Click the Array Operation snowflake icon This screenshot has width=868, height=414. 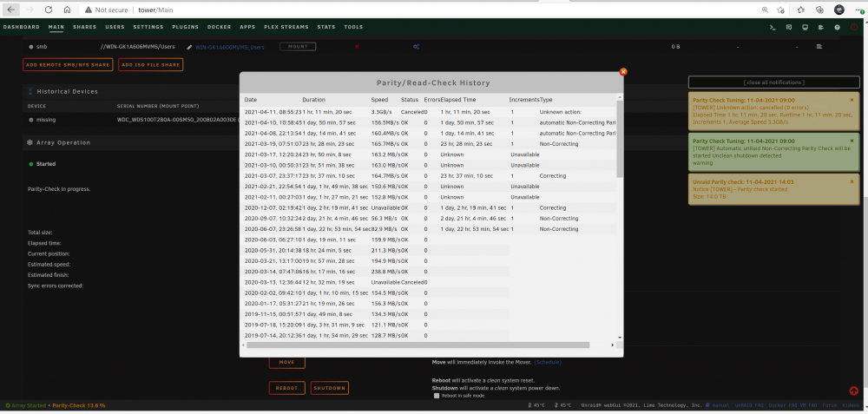[x=30, y=143]
